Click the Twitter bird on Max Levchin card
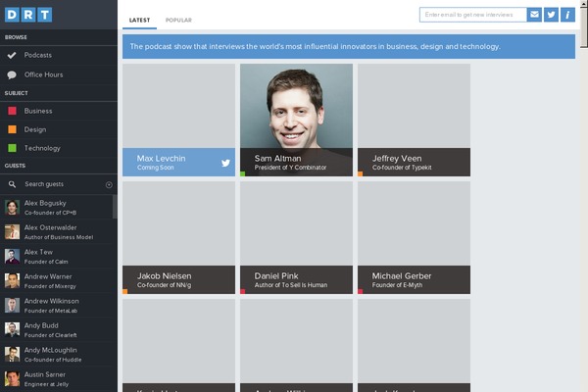Screen dimensions: 588x392 (x=225, y=163)
